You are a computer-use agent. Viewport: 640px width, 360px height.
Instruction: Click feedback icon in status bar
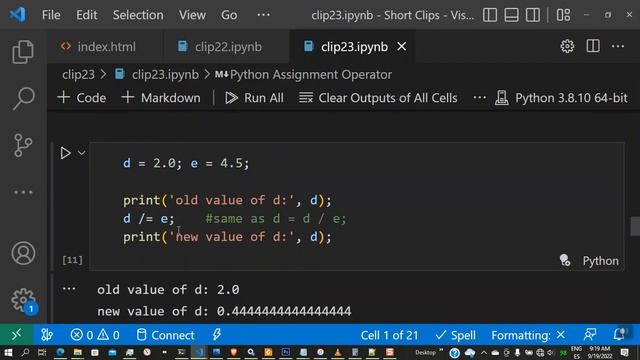(589, 335)
